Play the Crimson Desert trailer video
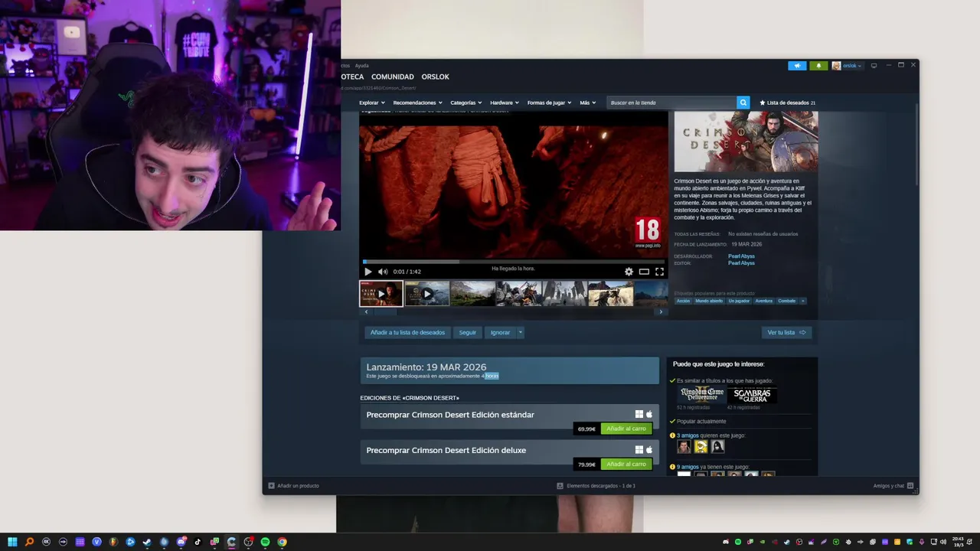The image size is (980, 551). click(x=367, y=272)
